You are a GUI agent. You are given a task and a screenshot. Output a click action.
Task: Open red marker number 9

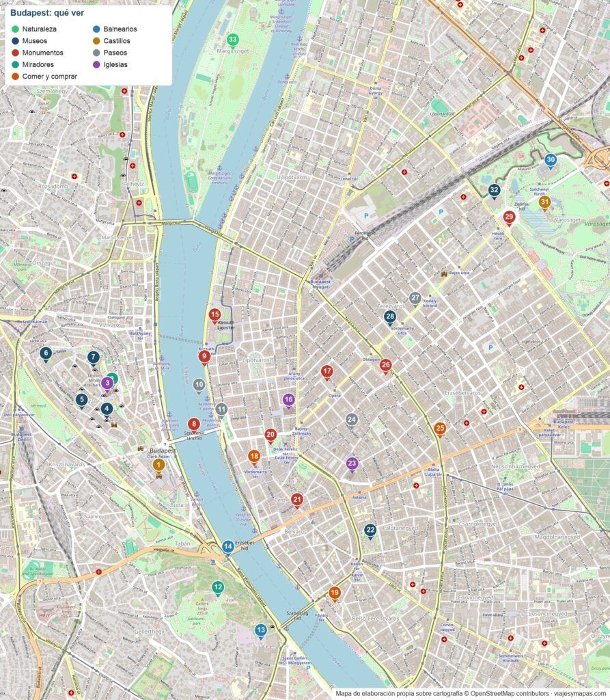point(204,357)
